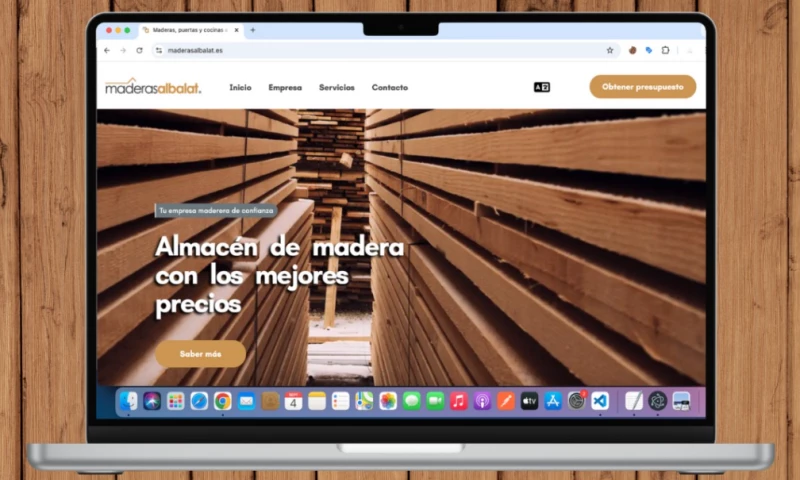
Task: Open Podcasts from the dock
Action: click(x=482, y=401)
